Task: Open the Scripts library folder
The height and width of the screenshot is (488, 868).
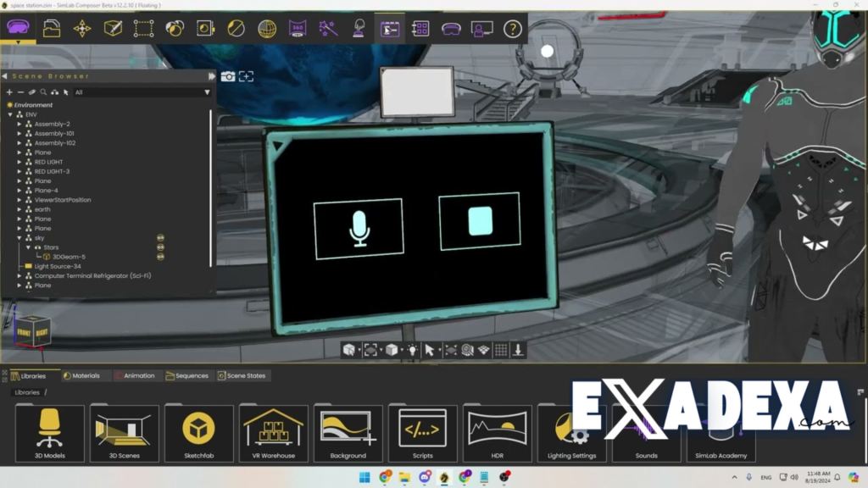Action: point(422,433)
